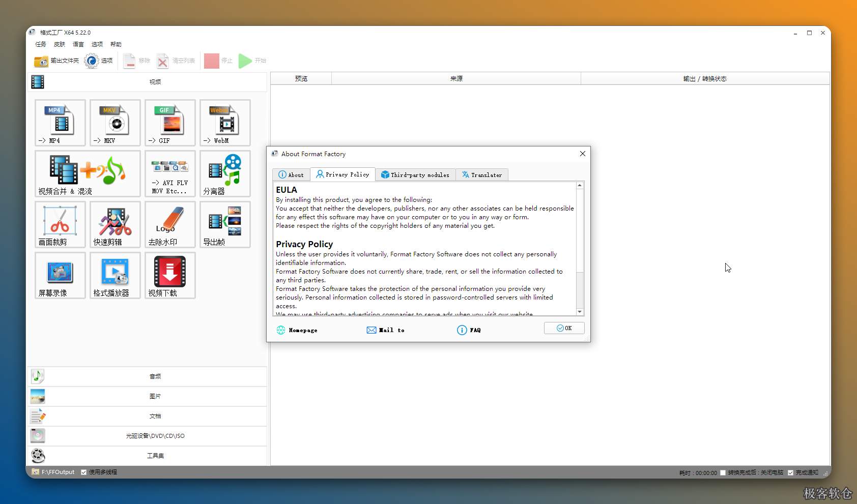This screenshot has width=857, height=504.
Task: Click the Homepage link in About dialog
Action: tap(297, 330)
